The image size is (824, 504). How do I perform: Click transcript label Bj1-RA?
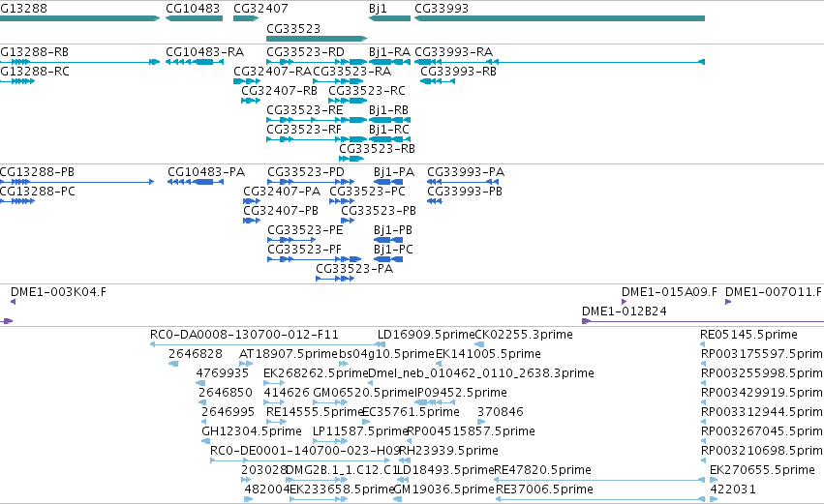389,52
